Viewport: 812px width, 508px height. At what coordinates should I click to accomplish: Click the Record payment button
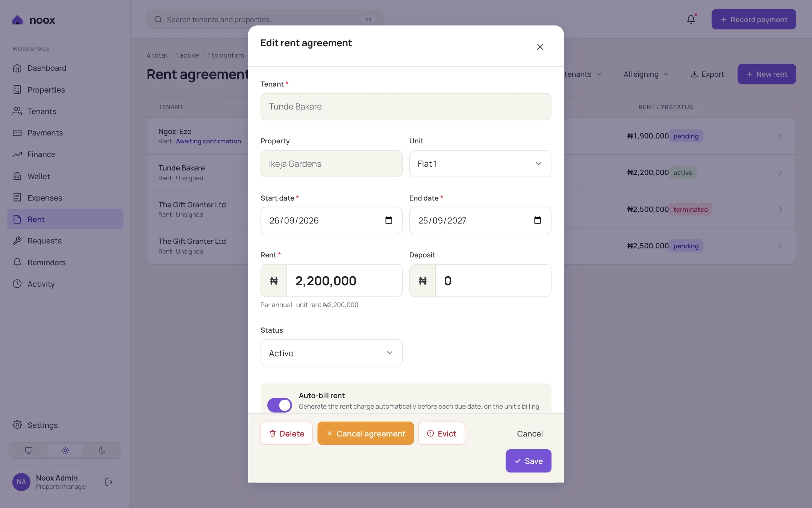click(x=753, y=19)
